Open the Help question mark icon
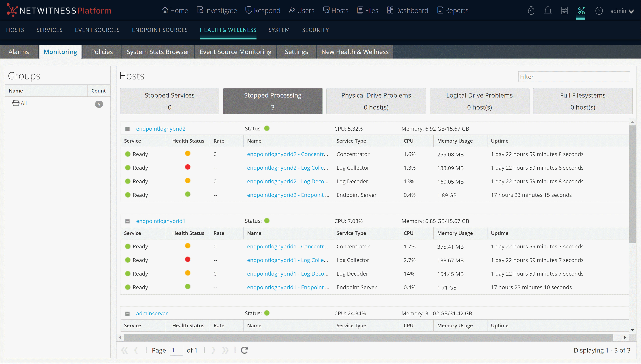This screenshot has height=364, width=641. 599,11
